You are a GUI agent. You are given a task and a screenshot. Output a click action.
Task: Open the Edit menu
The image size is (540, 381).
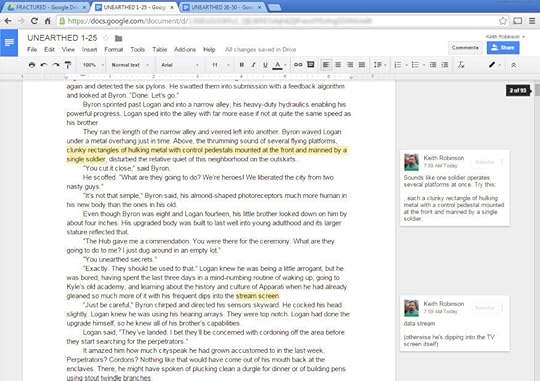pos(49,50)
